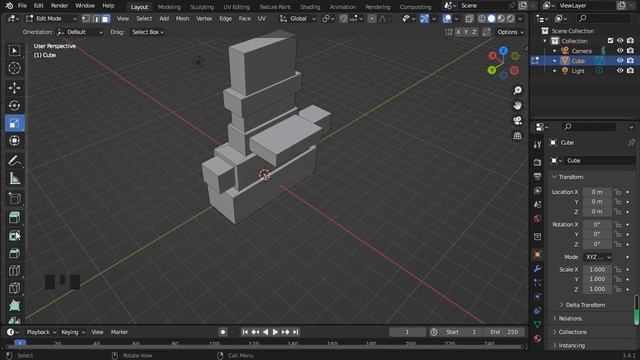
Task: Switch to Modeling workspace tab
Action: pyautogui.click(x=169, y=7)
